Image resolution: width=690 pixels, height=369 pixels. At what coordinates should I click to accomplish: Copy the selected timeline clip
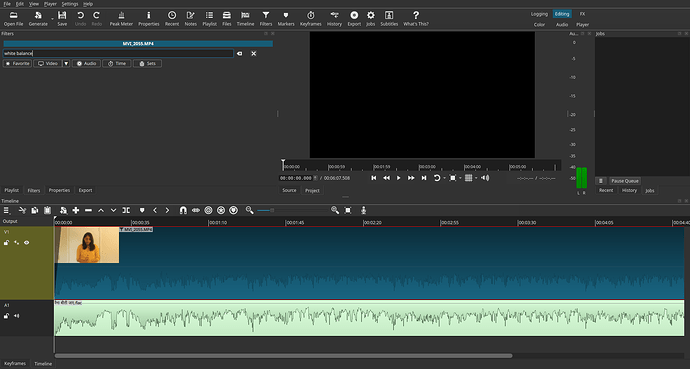click(35, 211)
